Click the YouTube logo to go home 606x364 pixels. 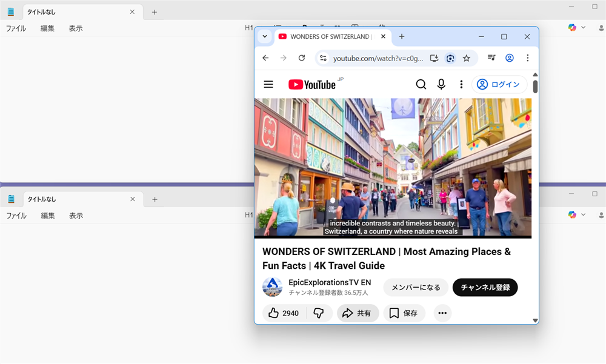(313, 84)
